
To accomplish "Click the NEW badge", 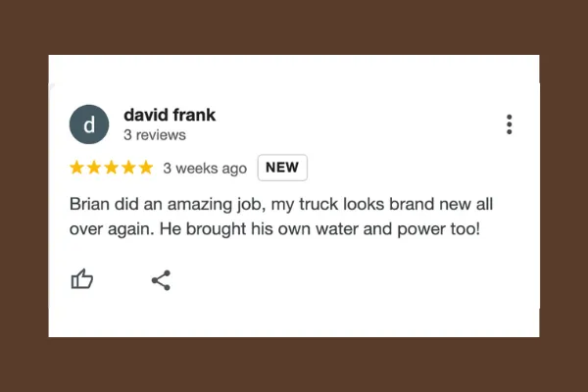I will click(x=282, y=168).
